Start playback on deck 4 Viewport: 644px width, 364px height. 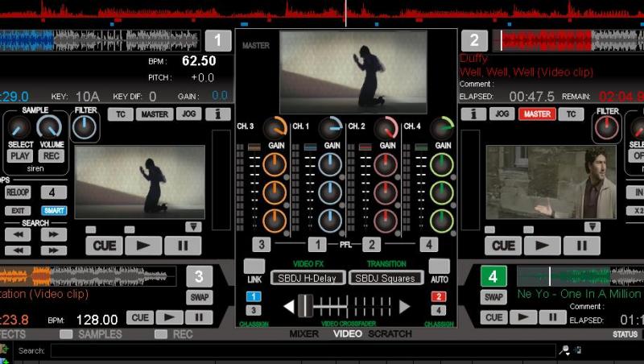523,317
